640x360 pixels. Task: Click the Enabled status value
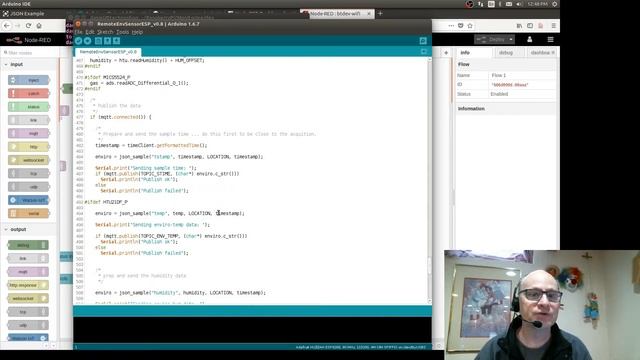(x=499, y=94)
